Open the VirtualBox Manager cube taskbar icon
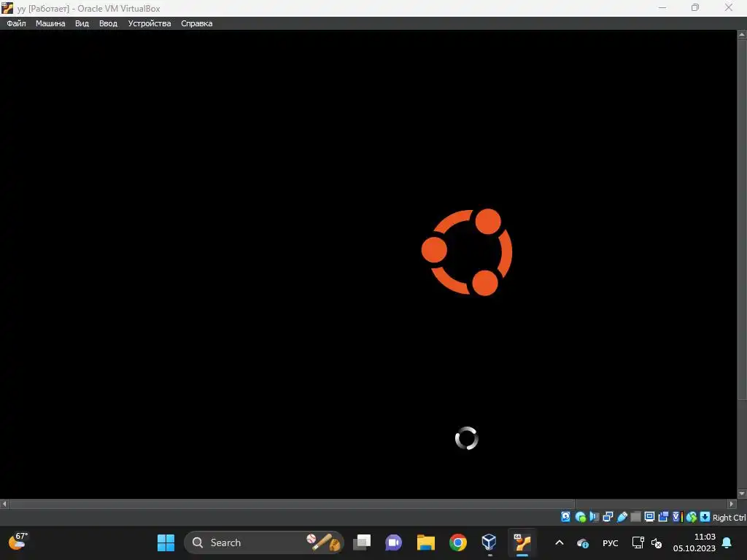The width and height of the screenshot is (747, 560). (489, 542)
